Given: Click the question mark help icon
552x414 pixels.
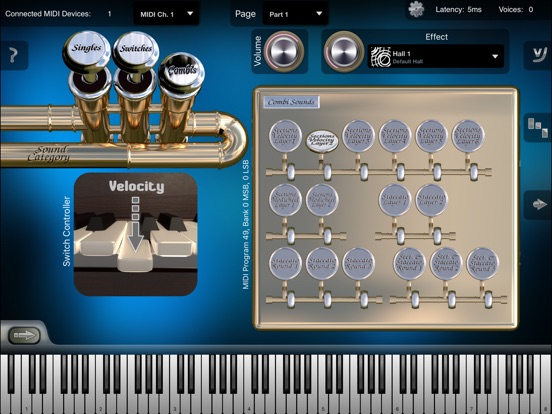Looking at the screenshot, I should (x=13, y=55).
